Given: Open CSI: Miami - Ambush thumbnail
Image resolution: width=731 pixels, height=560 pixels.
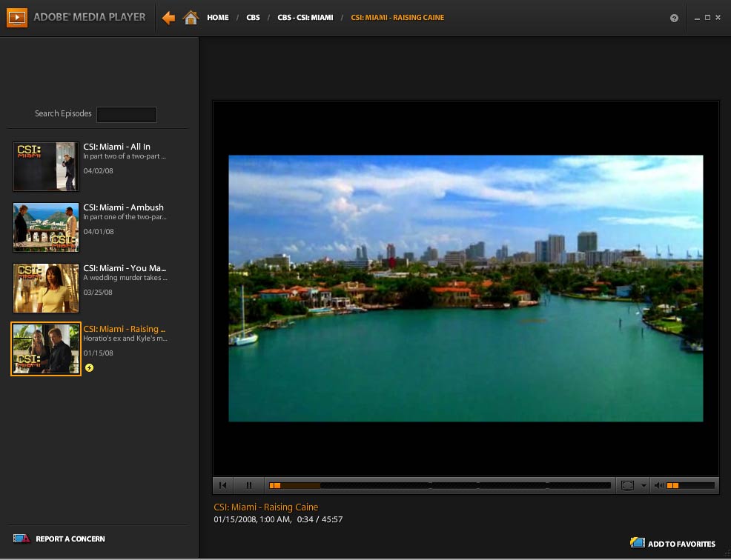Looking at the screenshot, I should pyautogui.click(x=46, y=227).
